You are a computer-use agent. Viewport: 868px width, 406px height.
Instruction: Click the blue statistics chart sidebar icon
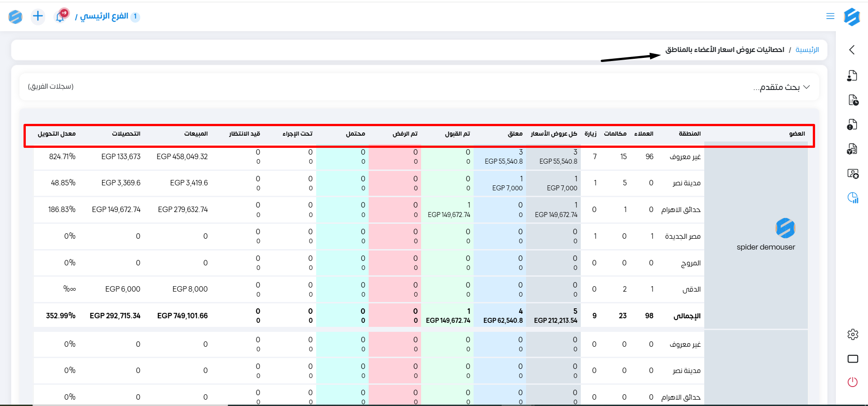tap(853, 198)
